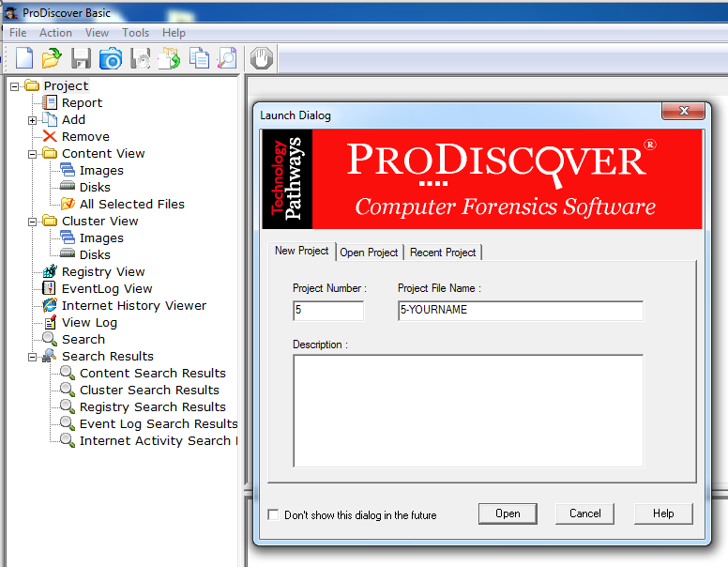Click the ProDiscover app icon in title bar
The width and height of the screenshot is (728, 567).
(x=10, y=12)
